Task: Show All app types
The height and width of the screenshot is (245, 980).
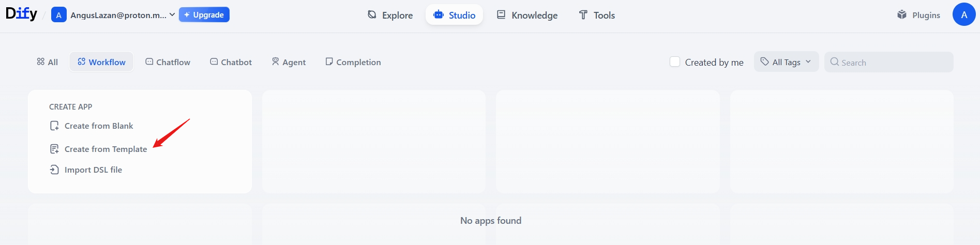Action: click(47, 62)
